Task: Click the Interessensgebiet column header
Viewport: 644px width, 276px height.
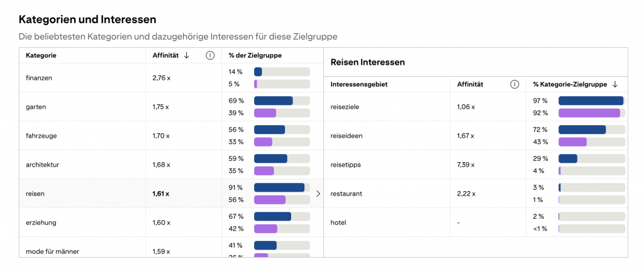Action: [359, 84]
